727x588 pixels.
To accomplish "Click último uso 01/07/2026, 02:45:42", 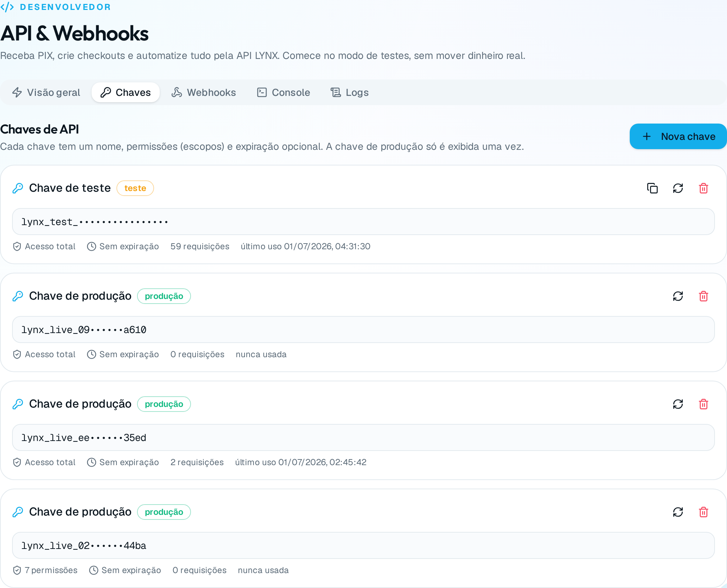I will pos(301,462).
